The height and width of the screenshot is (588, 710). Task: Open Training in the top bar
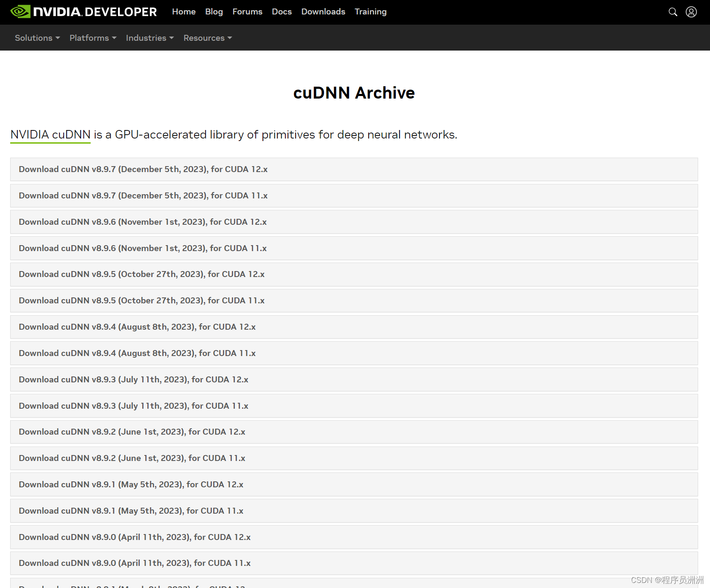point(371,11)
